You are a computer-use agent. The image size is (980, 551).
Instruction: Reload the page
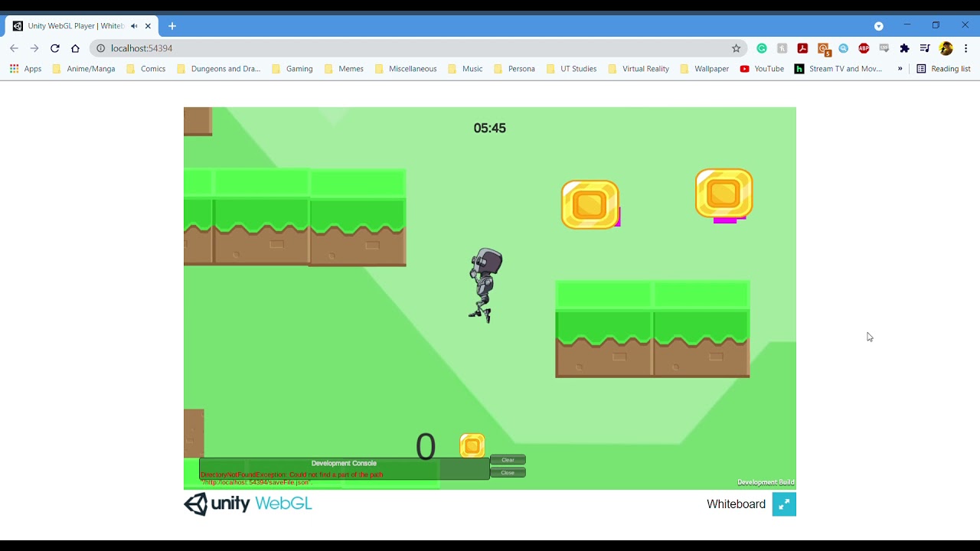[55, 48]
